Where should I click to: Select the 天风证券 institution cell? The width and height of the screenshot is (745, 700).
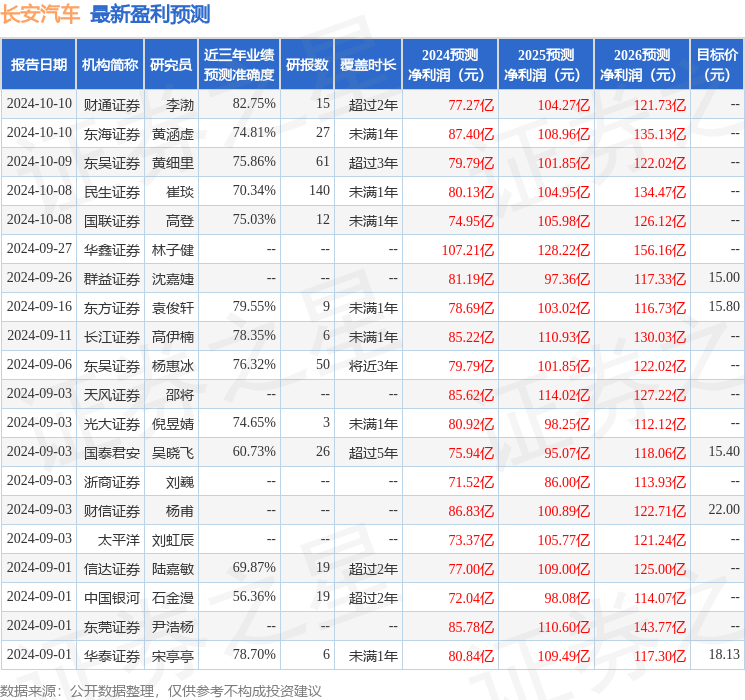click(112, 395)
